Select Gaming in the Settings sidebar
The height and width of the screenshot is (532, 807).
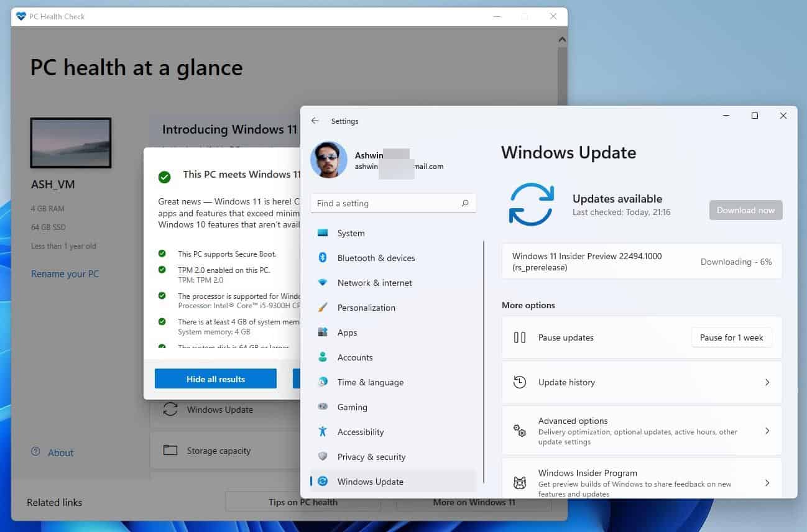point(393,407)
